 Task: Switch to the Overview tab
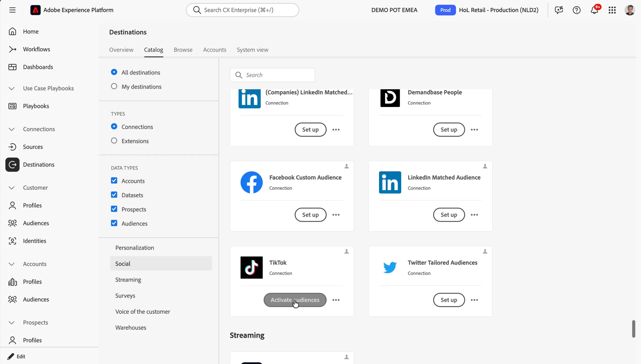(121, 50)
